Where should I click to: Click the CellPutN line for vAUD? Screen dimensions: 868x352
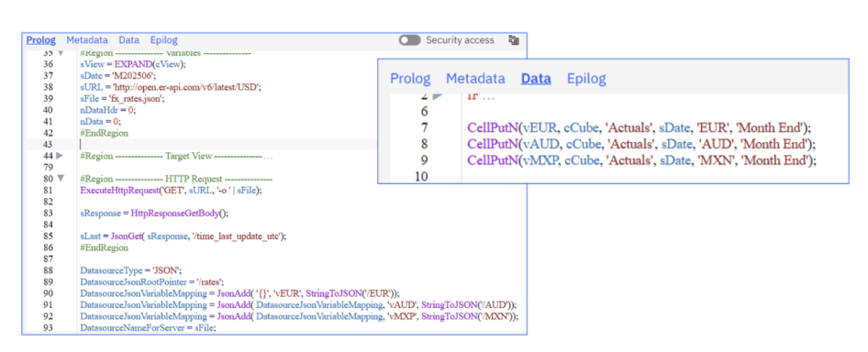(642, 145)
